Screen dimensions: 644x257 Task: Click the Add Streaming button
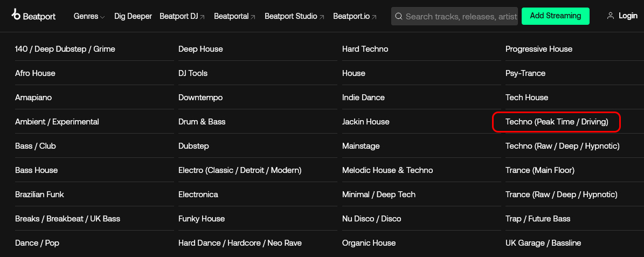[556, 16]
